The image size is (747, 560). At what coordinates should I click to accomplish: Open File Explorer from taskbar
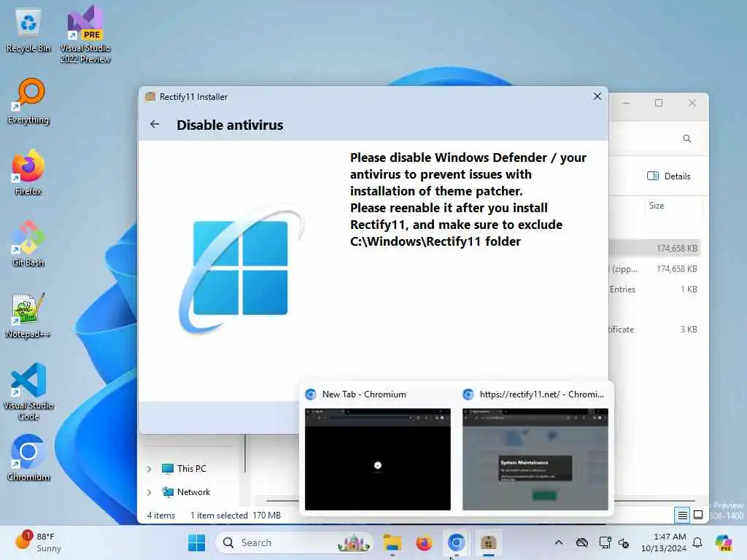pyautogui.click(x=392, y=542)
